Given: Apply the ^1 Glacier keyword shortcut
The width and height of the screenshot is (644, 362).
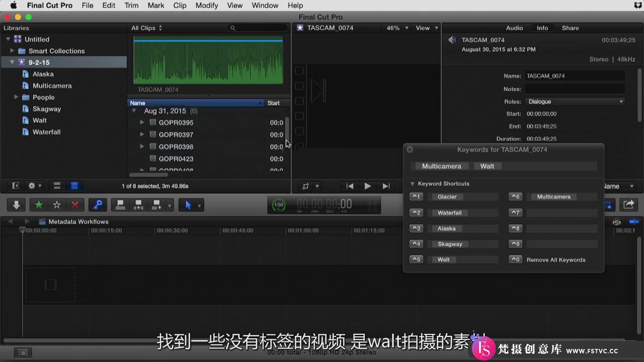Looking at the screenshot, I should click(416, 197).
